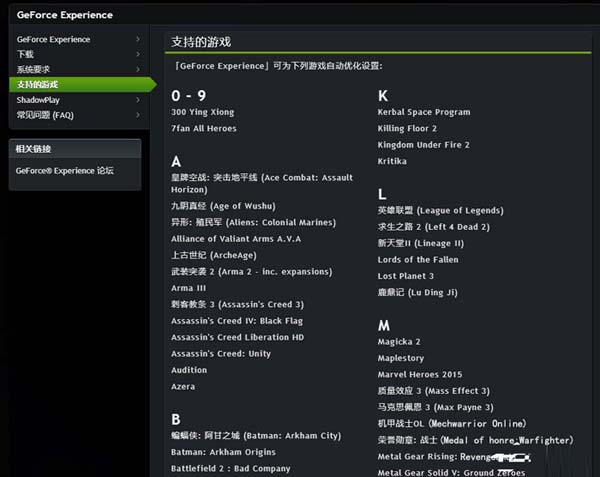Click the 7fan All Heroes link
Image resolution: width=600 pixels, height=477 pixels.
[x=204, y=129]
